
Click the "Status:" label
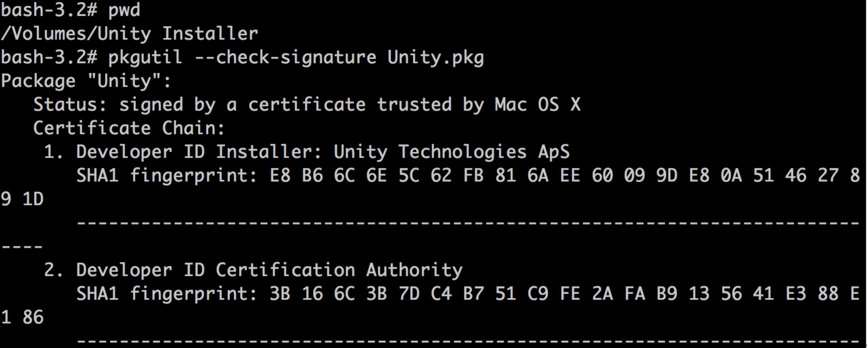(70, 105)
